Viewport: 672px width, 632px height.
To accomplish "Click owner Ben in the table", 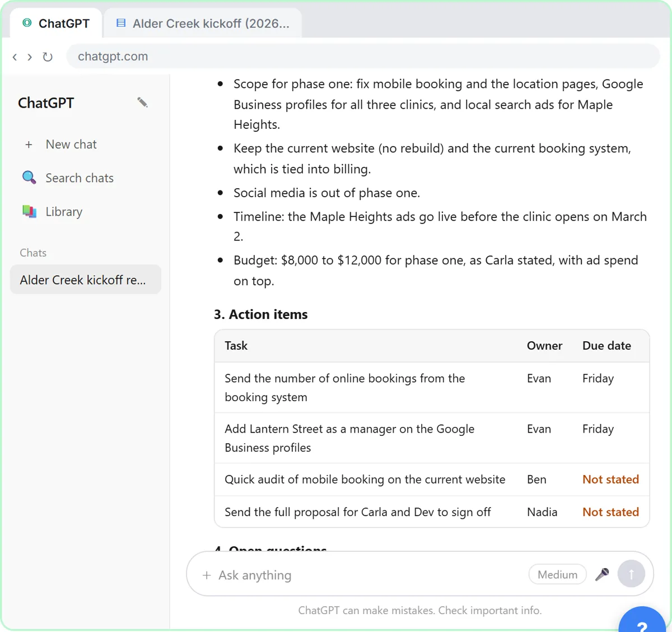I will [536, 480].
